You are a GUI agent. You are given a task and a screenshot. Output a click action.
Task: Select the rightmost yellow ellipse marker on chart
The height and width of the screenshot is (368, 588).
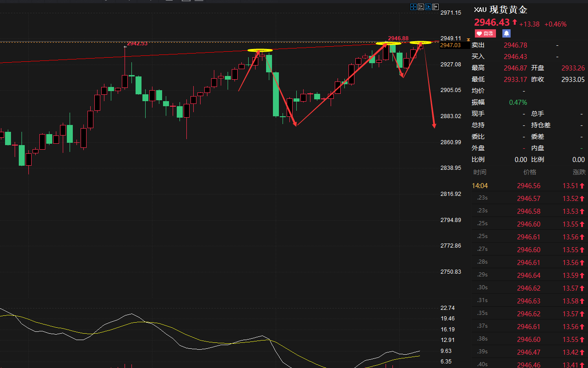(420, 43)
